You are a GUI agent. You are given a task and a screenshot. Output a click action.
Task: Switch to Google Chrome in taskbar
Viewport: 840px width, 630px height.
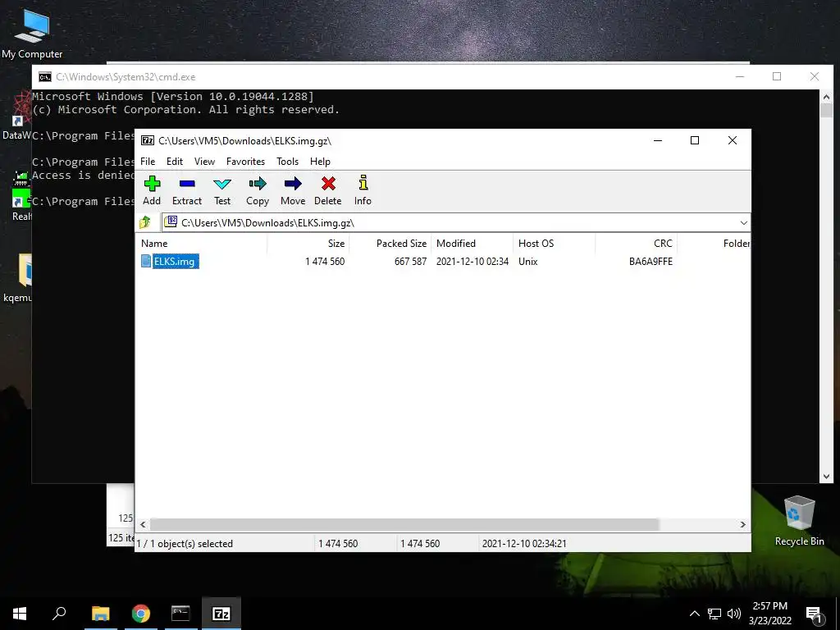[141, 614]
